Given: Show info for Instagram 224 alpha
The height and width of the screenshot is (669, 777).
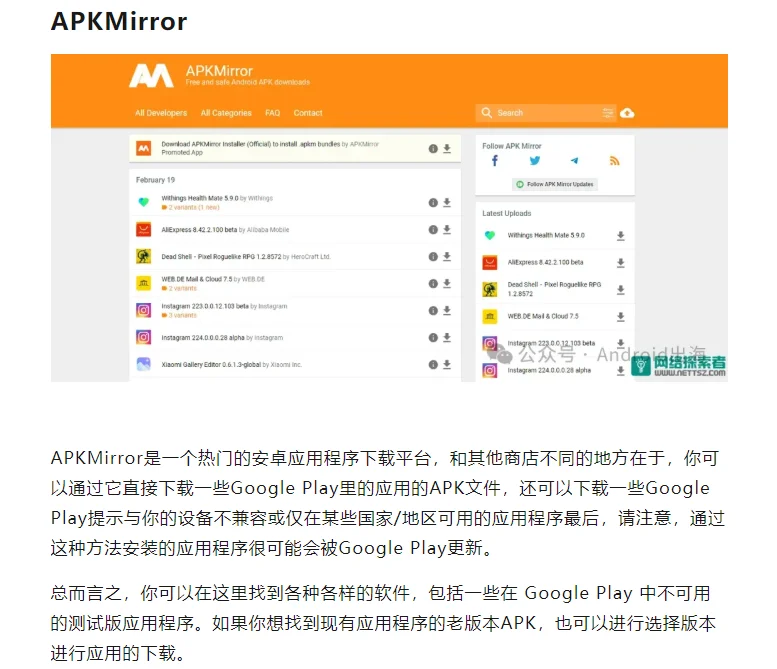Looking at the screenshot, I should click(433, 337).
